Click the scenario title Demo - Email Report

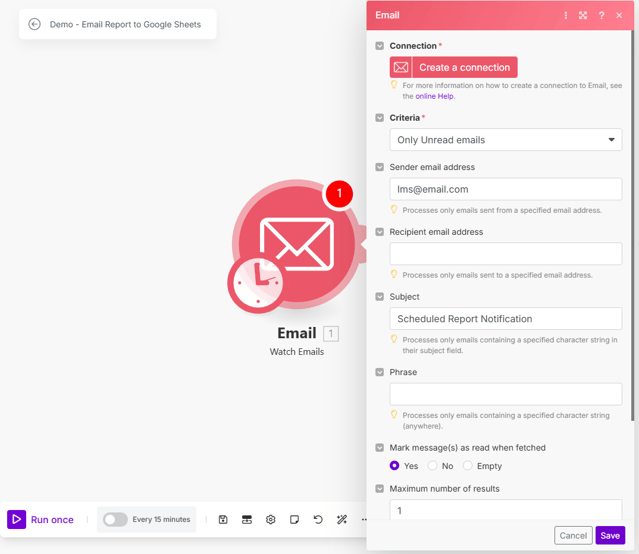125,24
